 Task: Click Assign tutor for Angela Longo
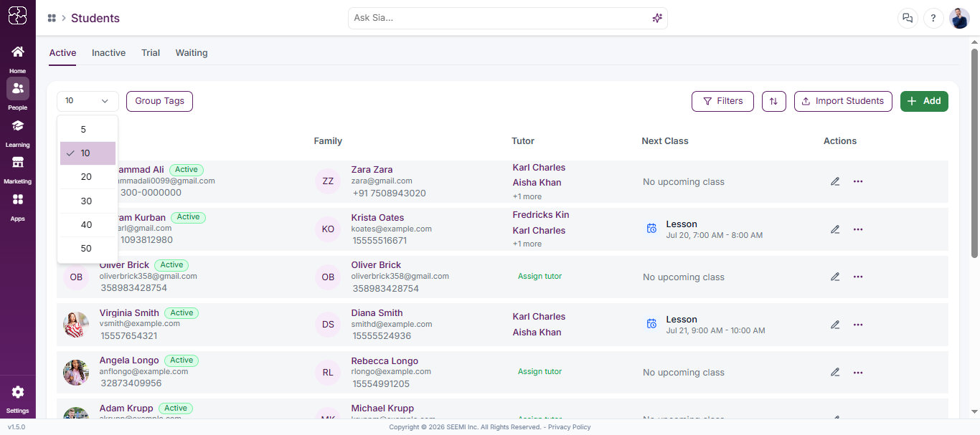[x=540, y=372]
